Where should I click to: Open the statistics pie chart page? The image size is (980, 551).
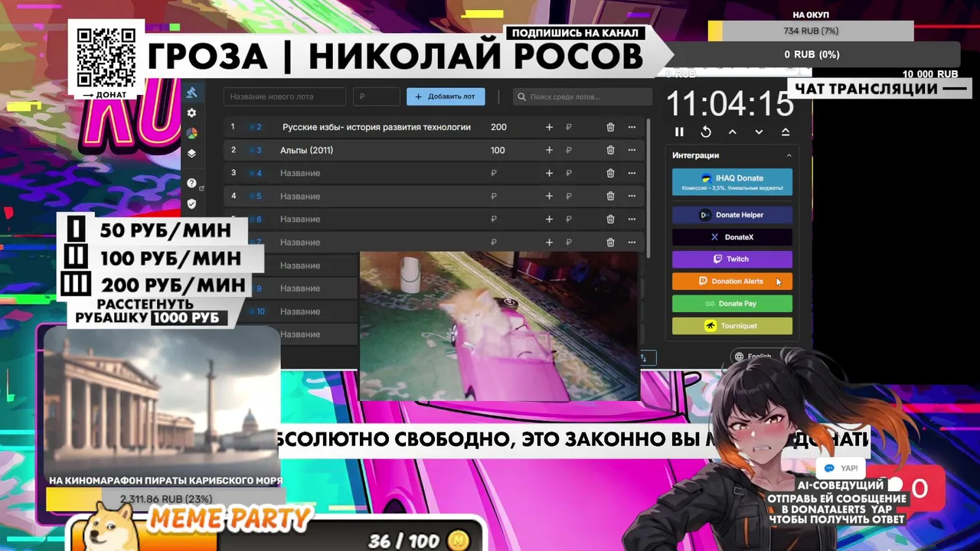tap(191, 133)
